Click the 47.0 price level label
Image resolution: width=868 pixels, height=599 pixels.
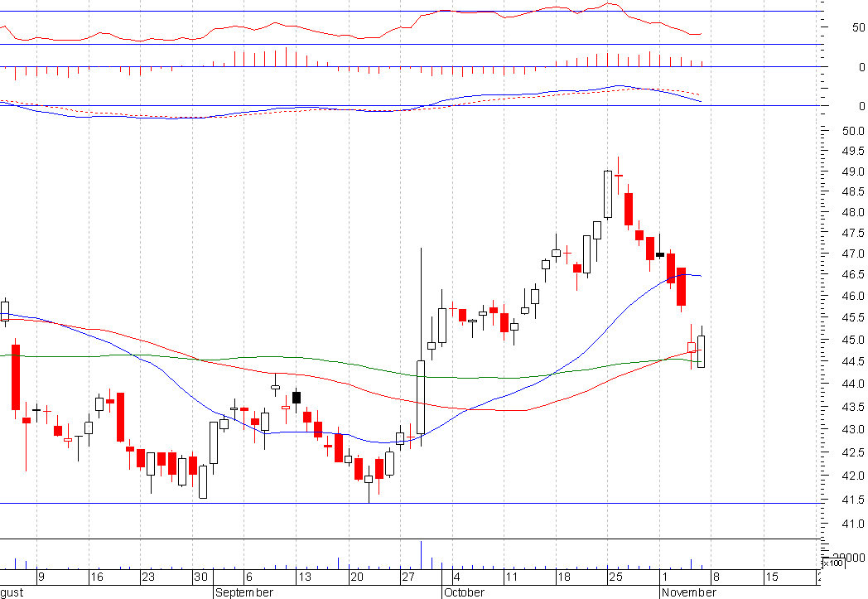pyautogui.click(x=853, y=254)
